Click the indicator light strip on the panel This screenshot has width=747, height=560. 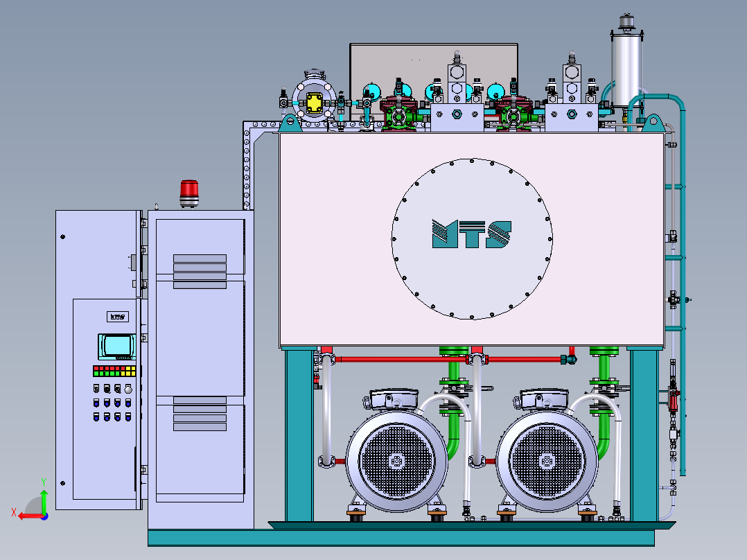point(114,371)
